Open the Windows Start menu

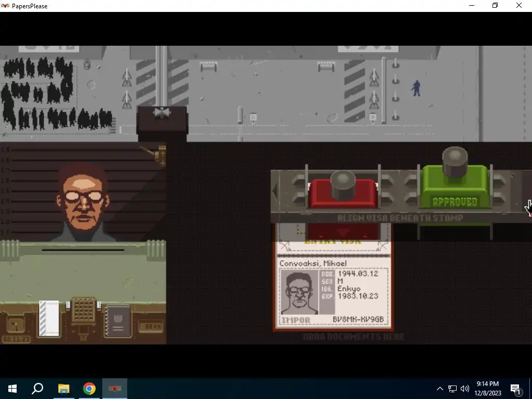[x=12, y=389]
